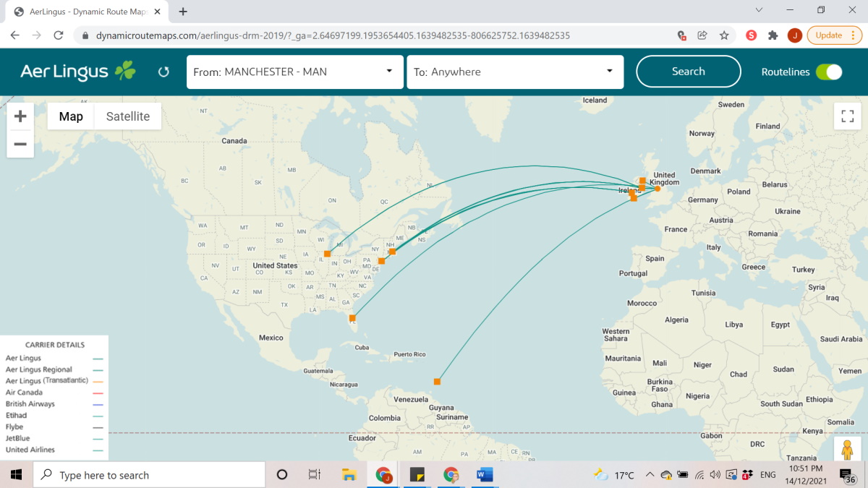Click the share page icon in address bar
Image resolution: width=868 pixels, height=488 pixels.
(702, 35)
